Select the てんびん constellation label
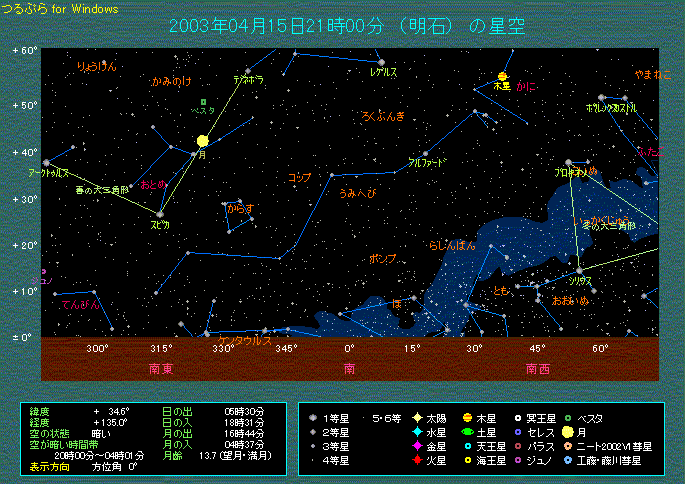This screenshot has height=484, width=685. pos(81,304)
